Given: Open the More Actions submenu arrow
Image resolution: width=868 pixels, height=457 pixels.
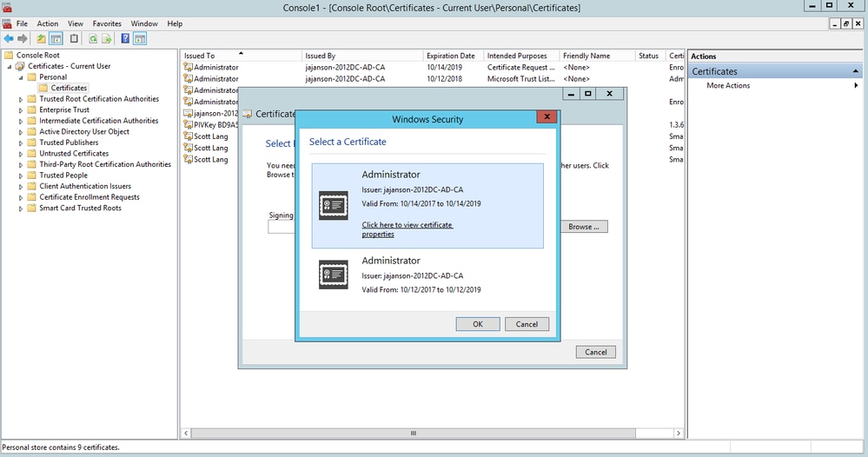Looking at the screenshot, I should point(856,85).
